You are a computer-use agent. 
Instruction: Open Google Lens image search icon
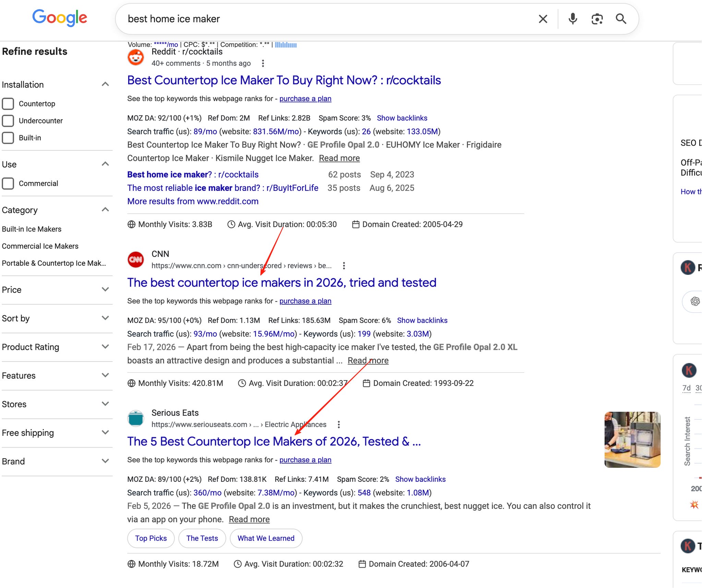coord(597,19)
